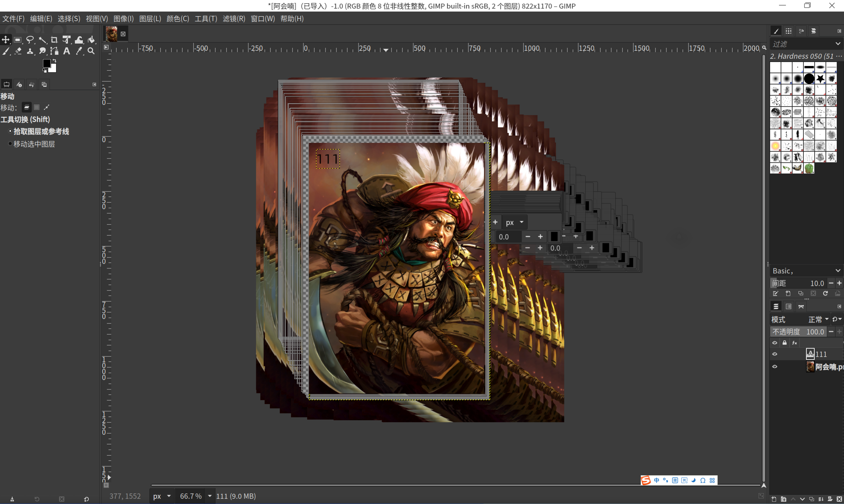Select the Unified Transform tool
Viewport: 844px width, 504px height.
[x=67, y=40]
